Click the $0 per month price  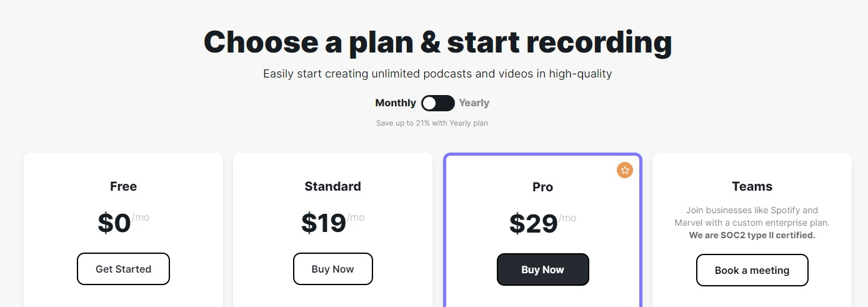pyautogui.click(x=123, y=223)
